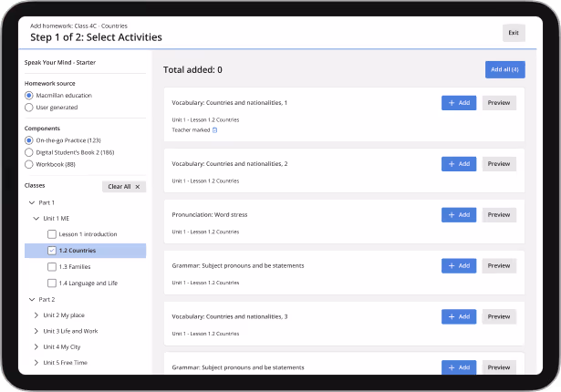Click the 1.4 Language and Life label
The image size is (561, 392).
(88, 284)
